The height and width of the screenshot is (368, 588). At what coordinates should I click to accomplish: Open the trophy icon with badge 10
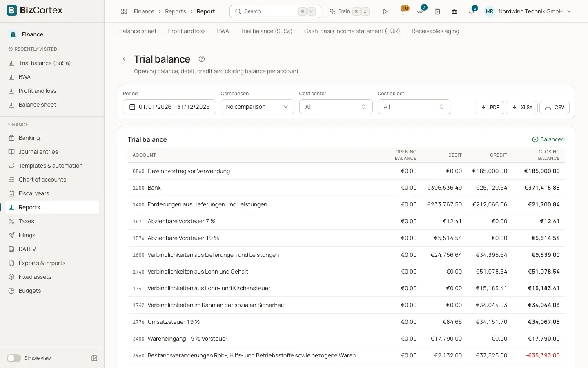click(403, 11)
